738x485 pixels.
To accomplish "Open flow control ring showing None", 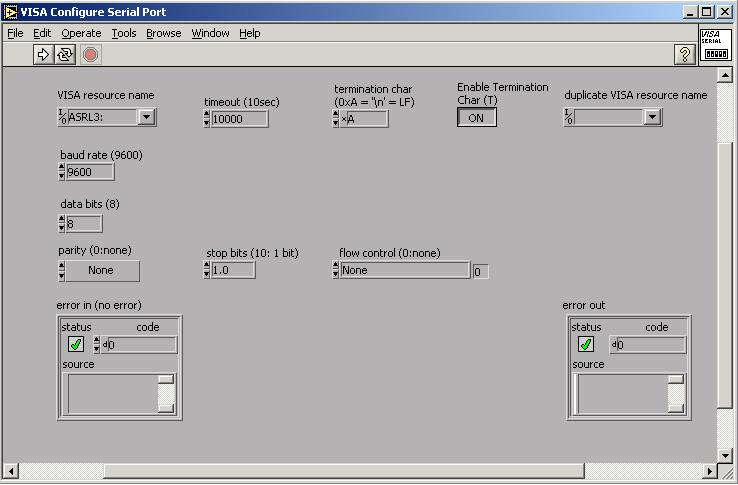I will click(404, 270).
